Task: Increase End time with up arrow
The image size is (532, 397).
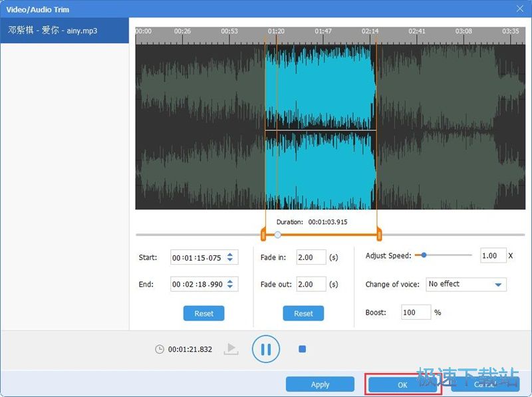Action: (x=230, y=281)
